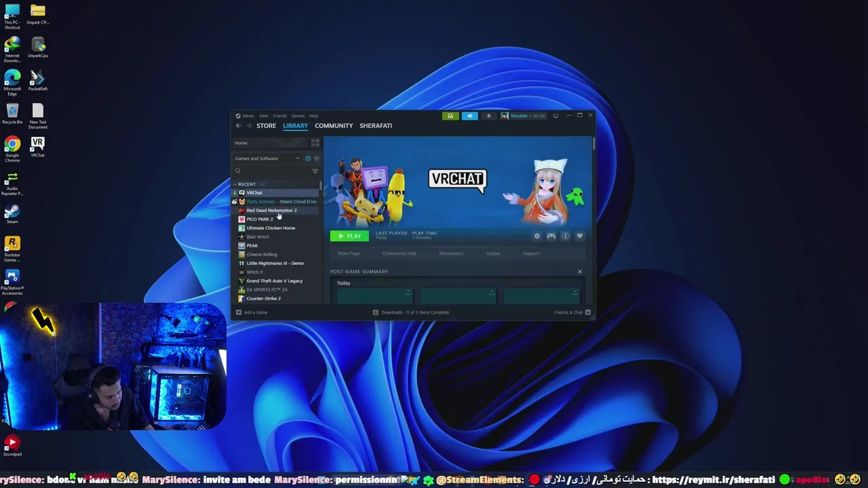Select the UnparkCpu desktop icon
The image size is (868, 488).
[37, 47]
